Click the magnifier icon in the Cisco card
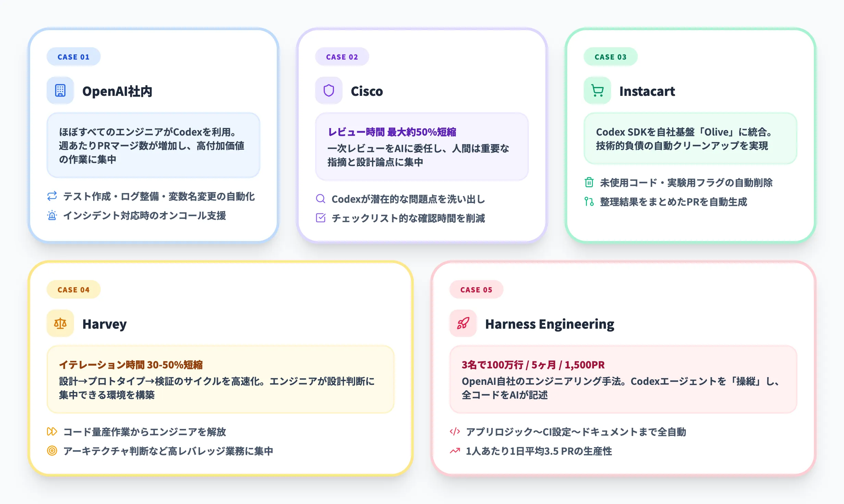This screenshot has width=844, height=504. click(321, 198)
